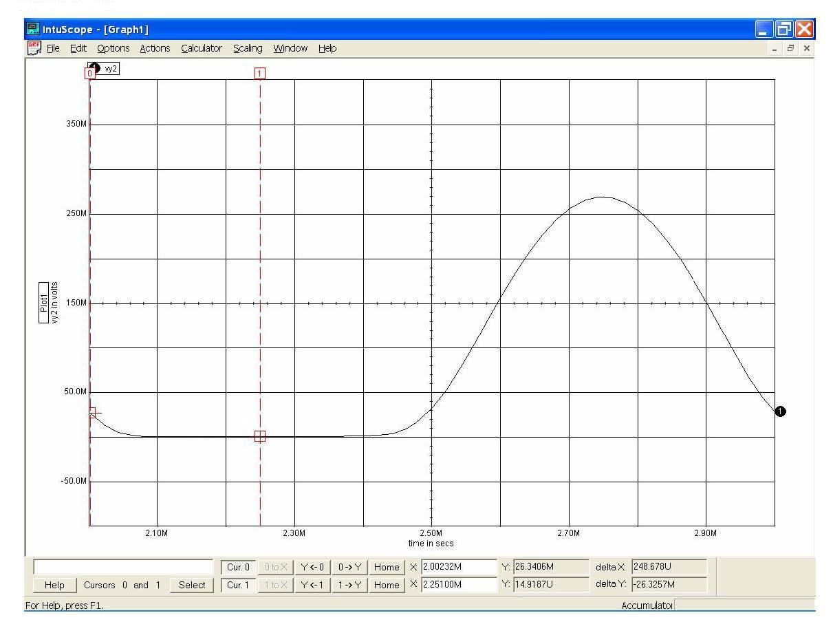Viewport: 833px width, 644px height.
Task: Click the vy2 waveform tag label
Action: pos(110,68)
